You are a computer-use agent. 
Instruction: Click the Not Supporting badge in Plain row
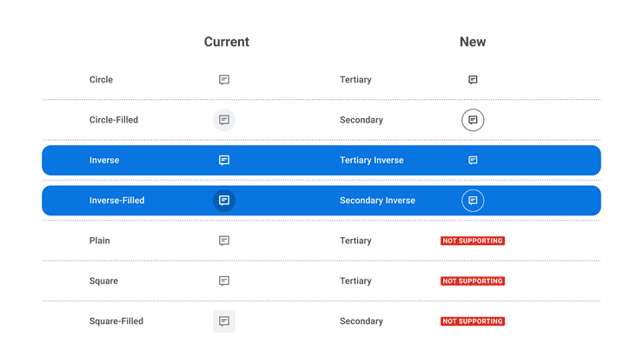(473, 241)
